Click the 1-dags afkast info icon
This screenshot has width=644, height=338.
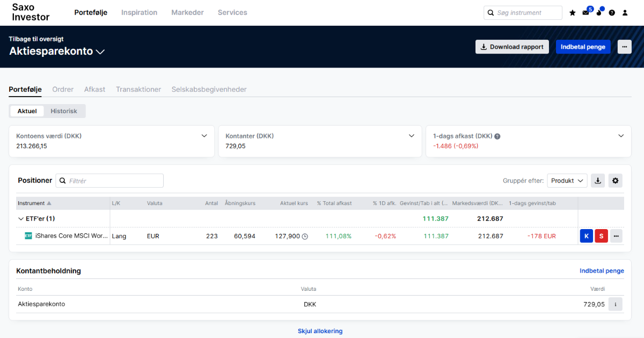tap(497, 136)
